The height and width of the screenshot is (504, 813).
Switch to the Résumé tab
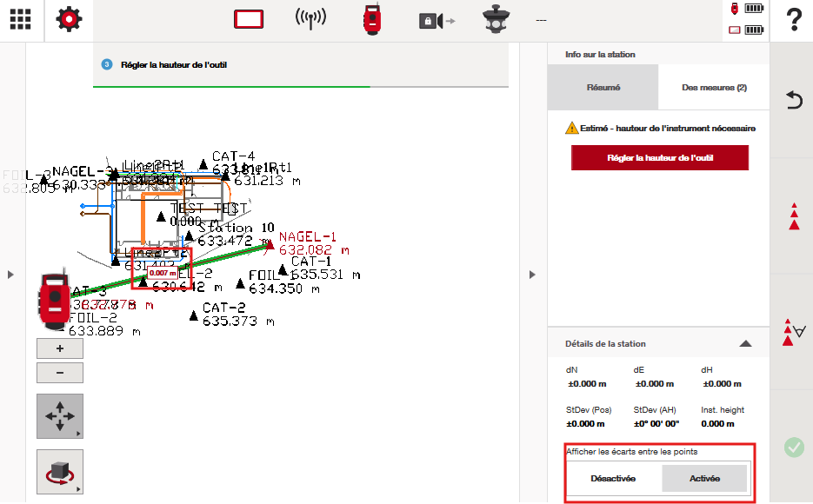[603, 88]
